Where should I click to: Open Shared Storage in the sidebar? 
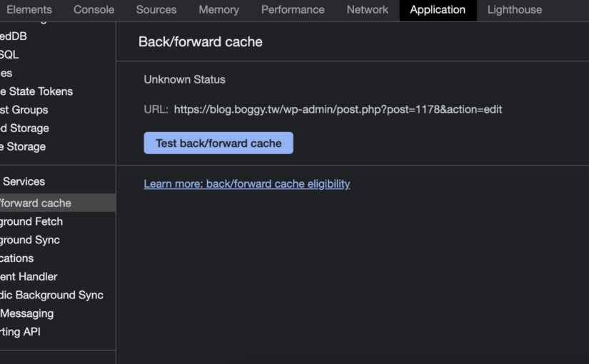tap(25, 128)
